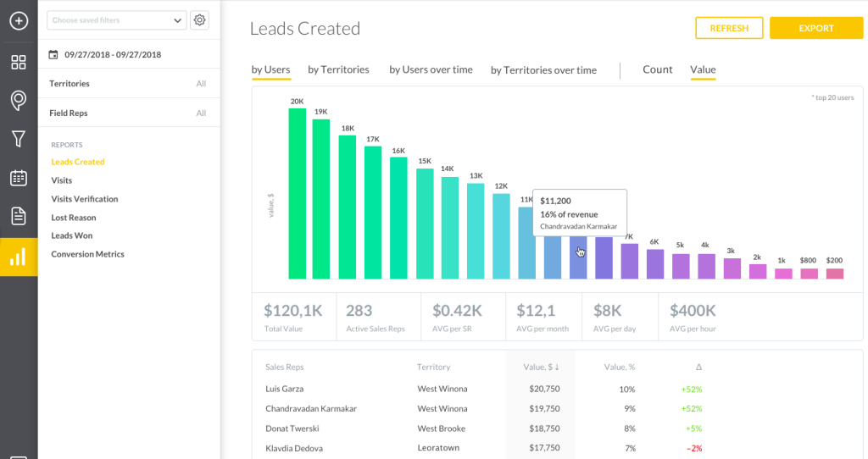This screenshot has height=459, width=868.
Task: Sort table by Value, $ column header
Action: click(540, 368)
